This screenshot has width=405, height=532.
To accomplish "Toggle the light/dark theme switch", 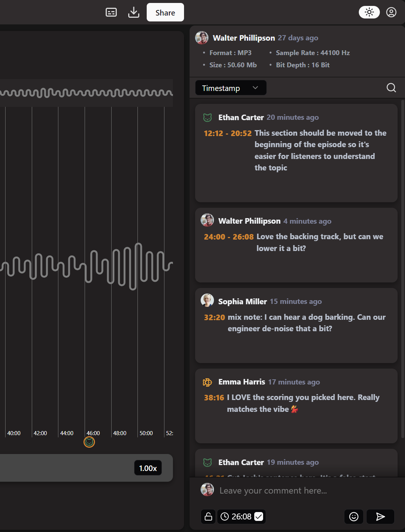I will click(369, 12).
